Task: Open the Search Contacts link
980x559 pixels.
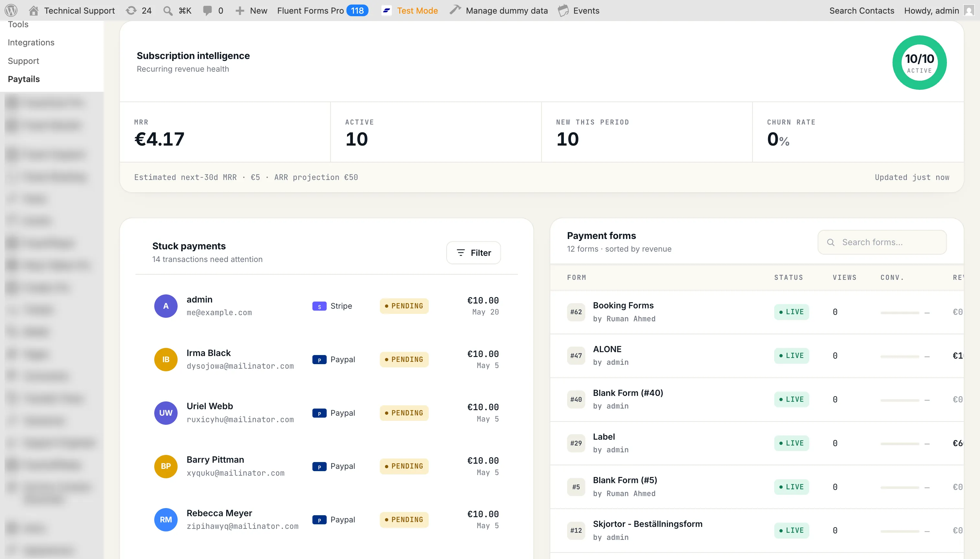Action: point(862,10)
